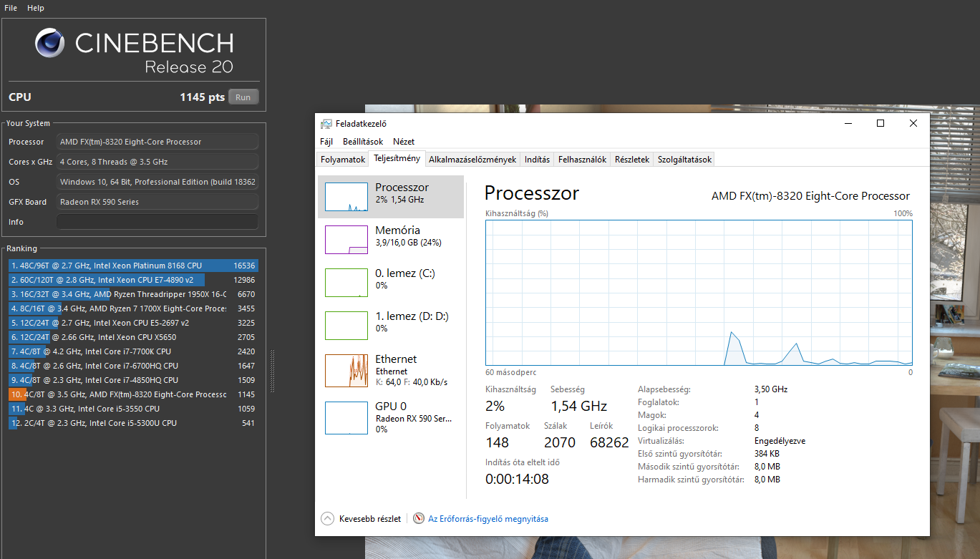
Task: Select the Xeon E7-4890 v2 ranking row
Action: 133,280
